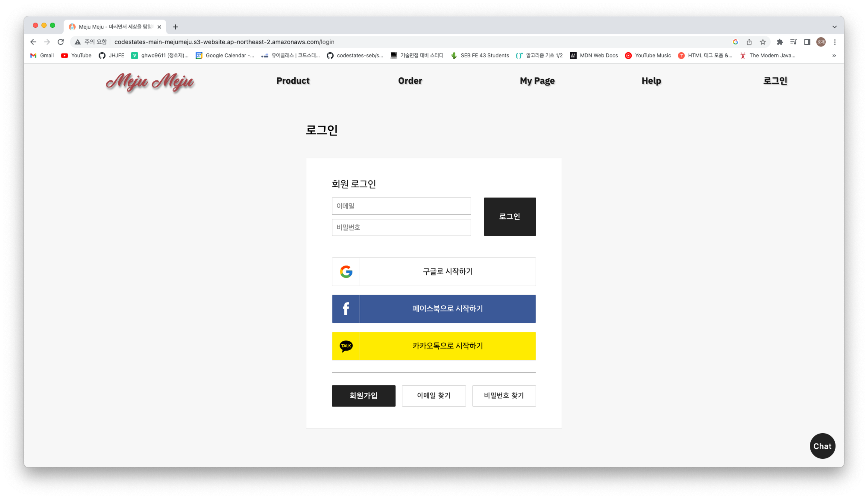The height and width of the screenshot is (499, 868).
Task: Open Chrome three-dot menu
Action: coord(835,42)
